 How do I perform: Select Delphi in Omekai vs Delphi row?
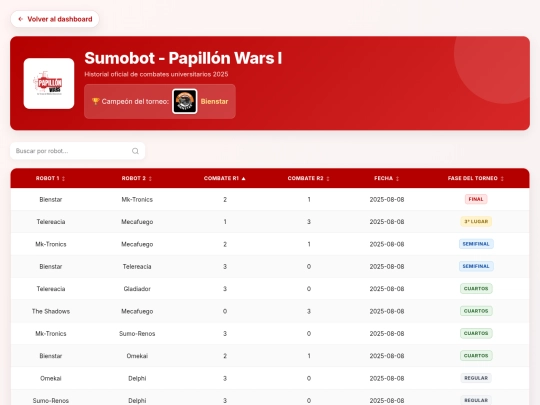tap(137, 378)
